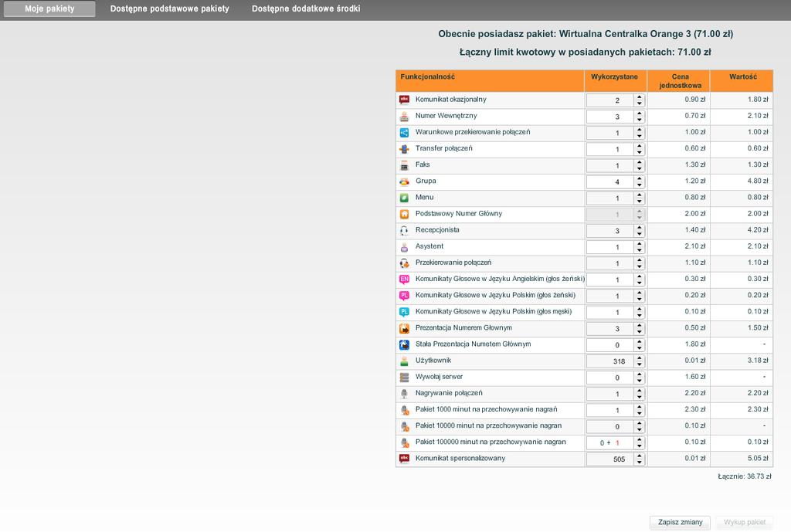Click the green Menu icon
The width and height of the screenshot is (791, 532).
pyautogui.click(x=404, y=198)
